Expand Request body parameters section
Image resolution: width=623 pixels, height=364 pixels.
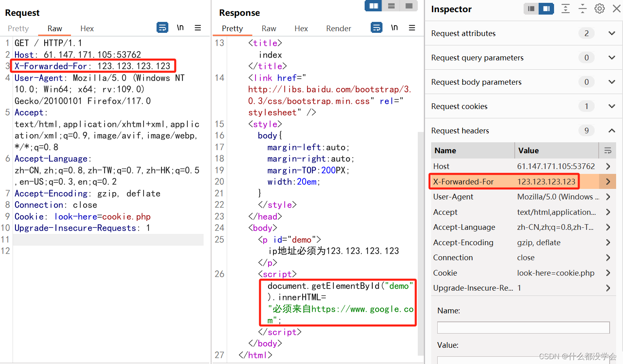pos(612,82)
